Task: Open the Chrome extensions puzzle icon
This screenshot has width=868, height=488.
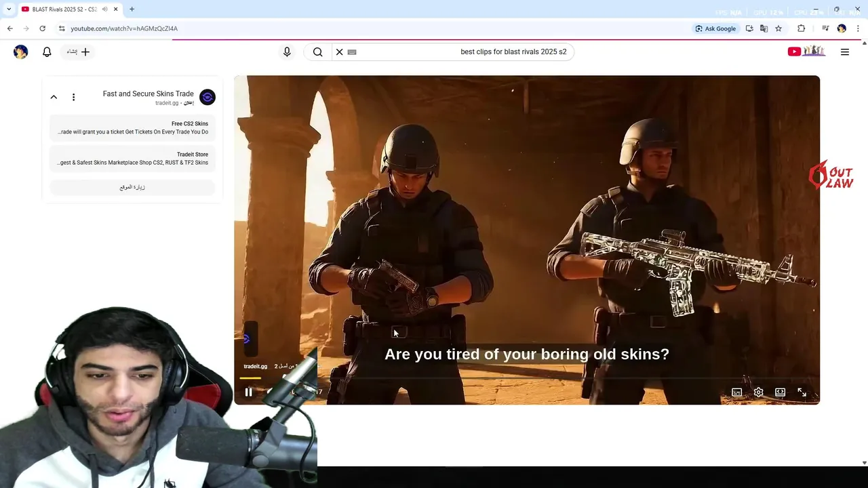Action: click(x=801, y=28)
